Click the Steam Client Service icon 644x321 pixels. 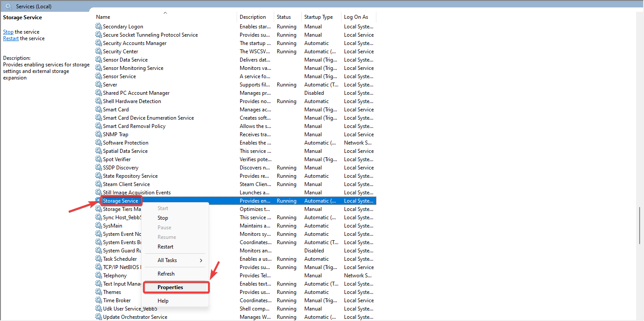coord(99,184)
